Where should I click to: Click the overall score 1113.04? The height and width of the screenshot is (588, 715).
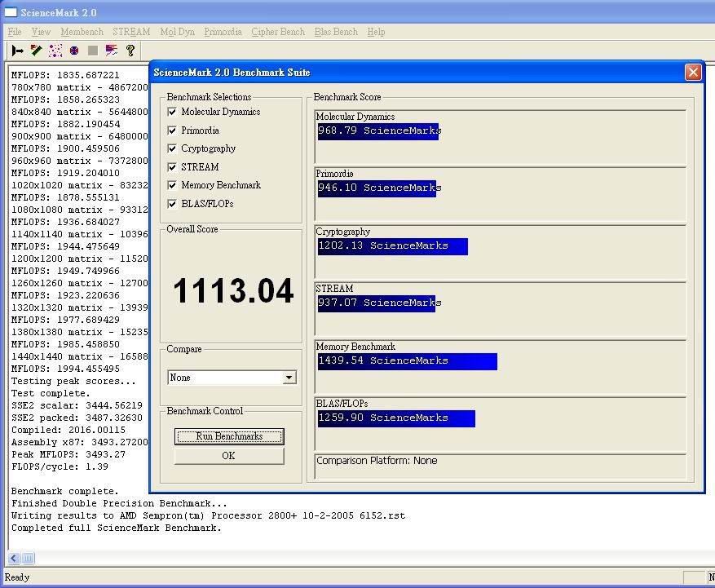[233, 291]
